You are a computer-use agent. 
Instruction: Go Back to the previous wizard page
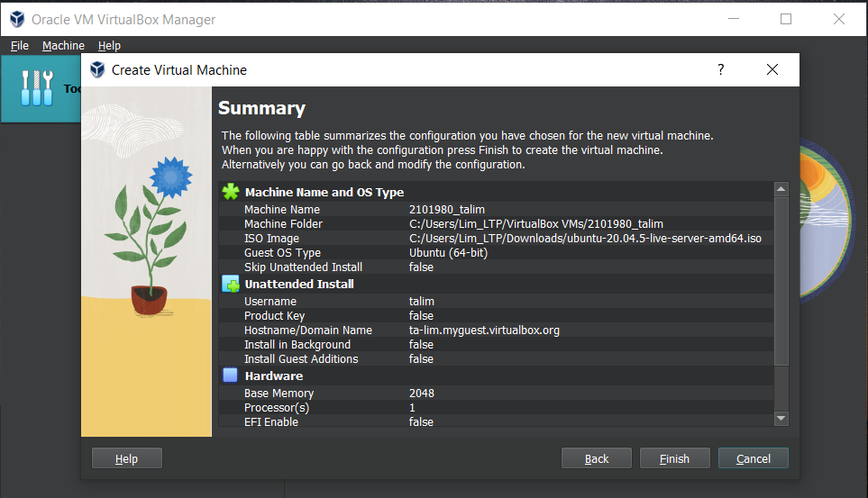click(x=596, y=458)
